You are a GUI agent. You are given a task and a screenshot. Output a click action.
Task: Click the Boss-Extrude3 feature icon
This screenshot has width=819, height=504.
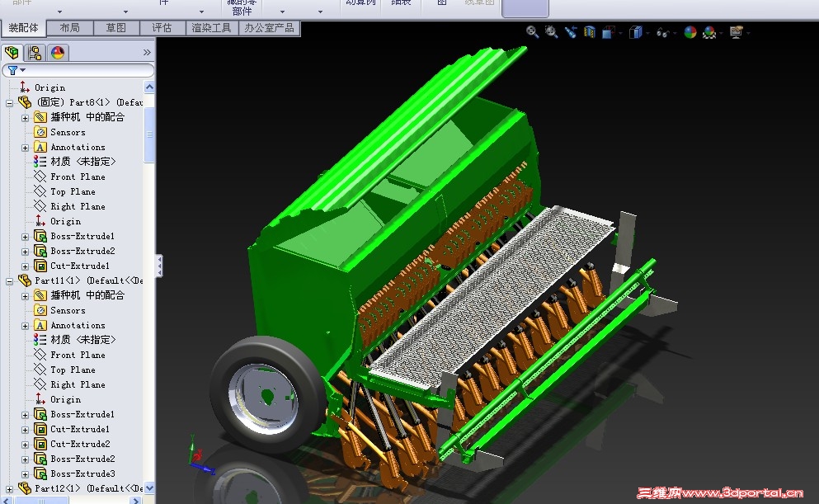[40, 473]
